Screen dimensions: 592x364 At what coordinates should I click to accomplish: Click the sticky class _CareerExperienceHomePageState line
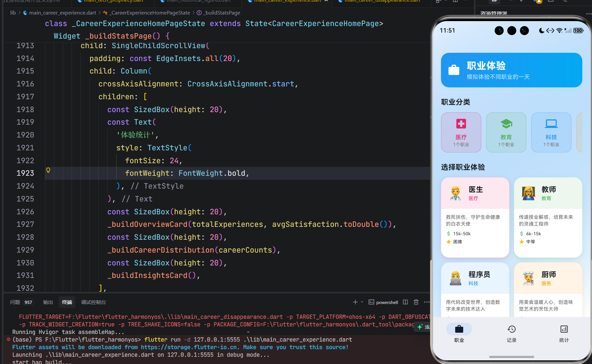point(214,24)
